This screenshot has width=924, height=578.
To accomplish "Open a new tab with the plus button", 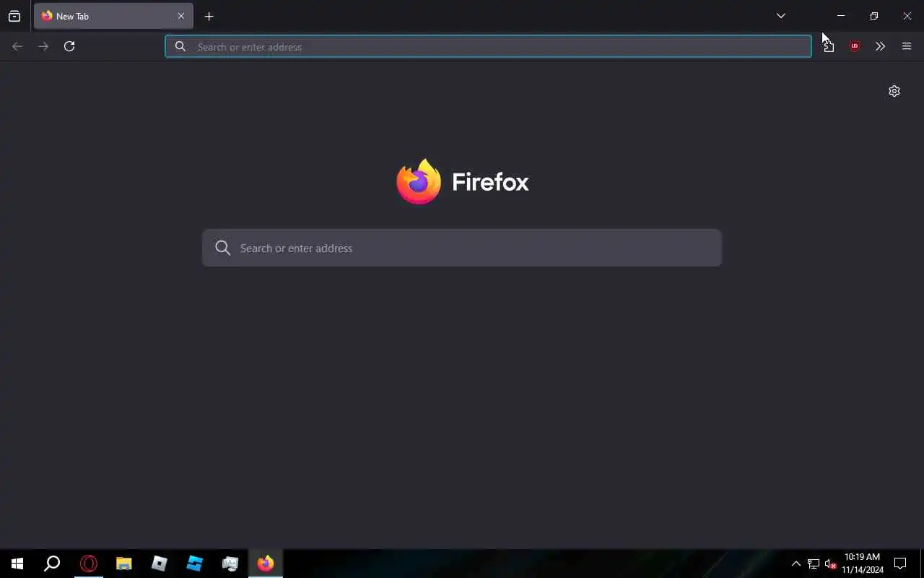I will pos(209,16).
